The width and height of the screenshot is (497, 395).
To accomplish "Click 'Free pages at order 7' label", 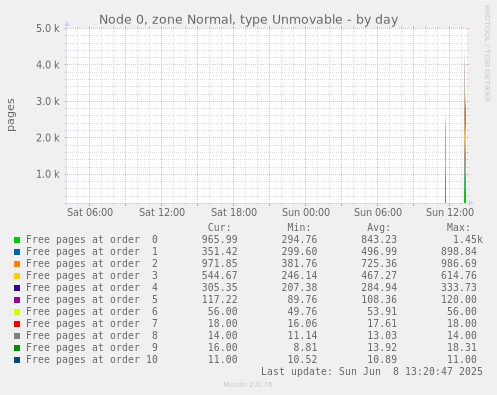I will 92,324.
